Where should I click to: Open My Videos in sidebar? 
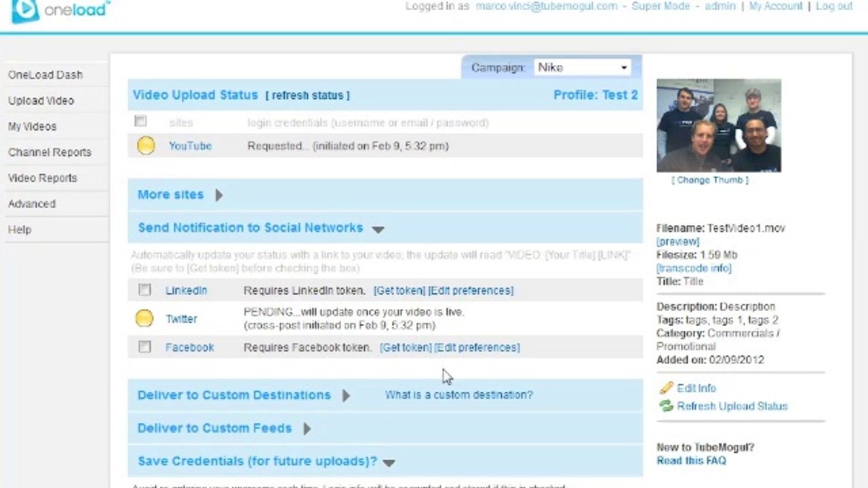tap(32, 126)
